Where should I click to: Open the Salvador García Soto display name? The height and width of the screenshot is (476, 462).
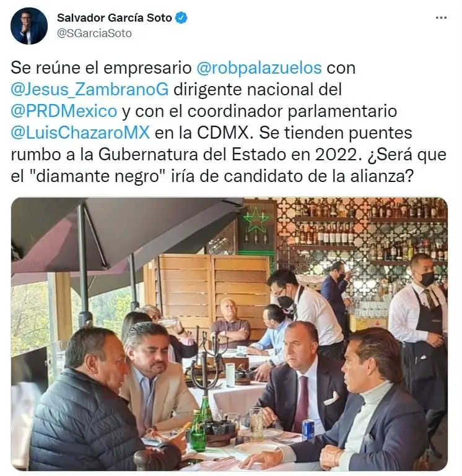coord(115,18)
